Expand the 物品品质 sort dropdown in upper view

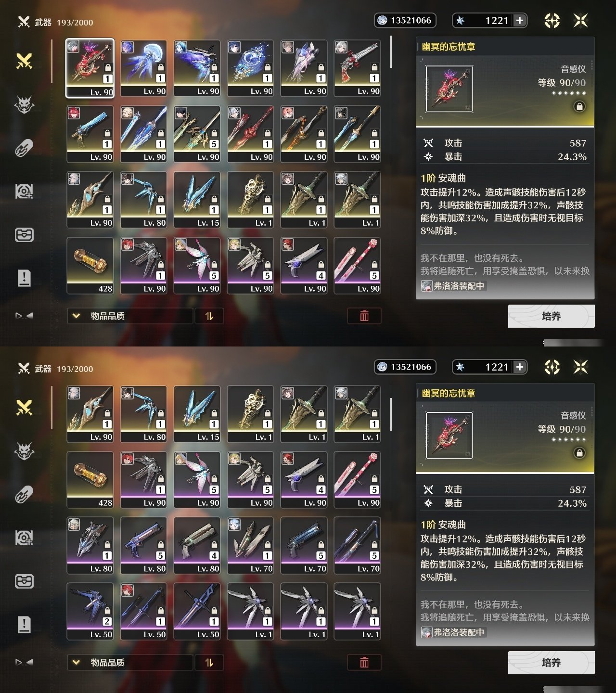tap(130, 316)
